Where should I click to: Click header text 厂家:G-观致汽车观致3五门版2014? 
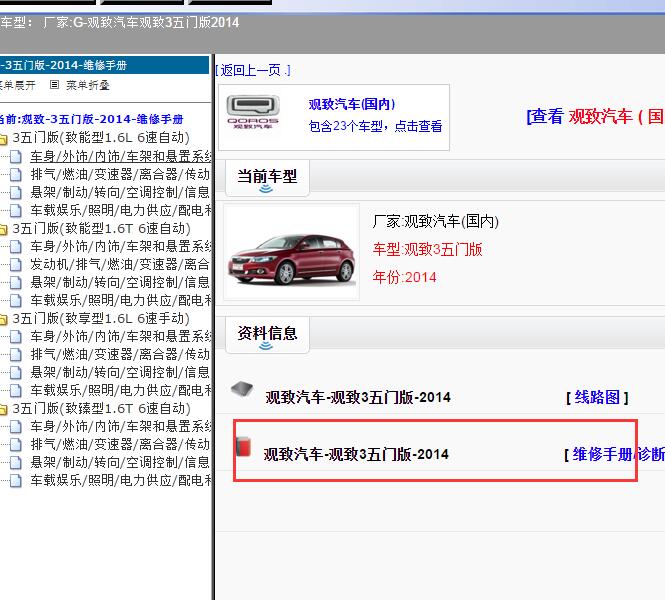[141, 22]
